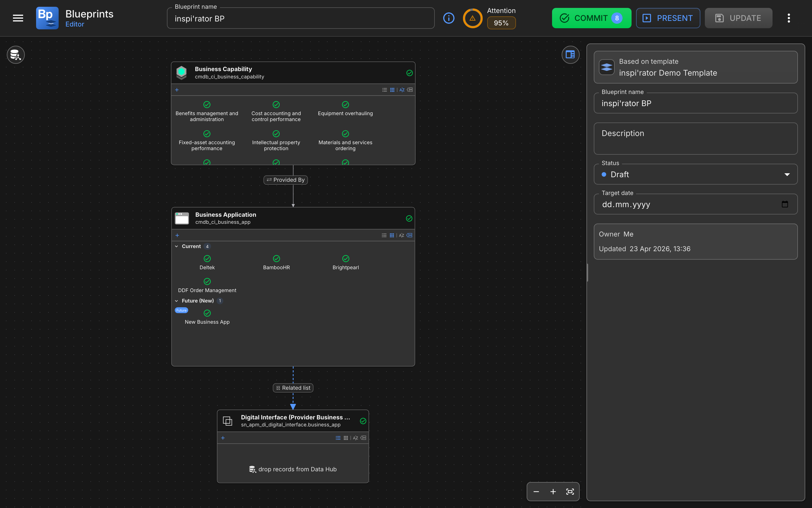Switch Digital Interface to list view
The height and width of the screenshot is (508, 812).
(x=338, y=438)
